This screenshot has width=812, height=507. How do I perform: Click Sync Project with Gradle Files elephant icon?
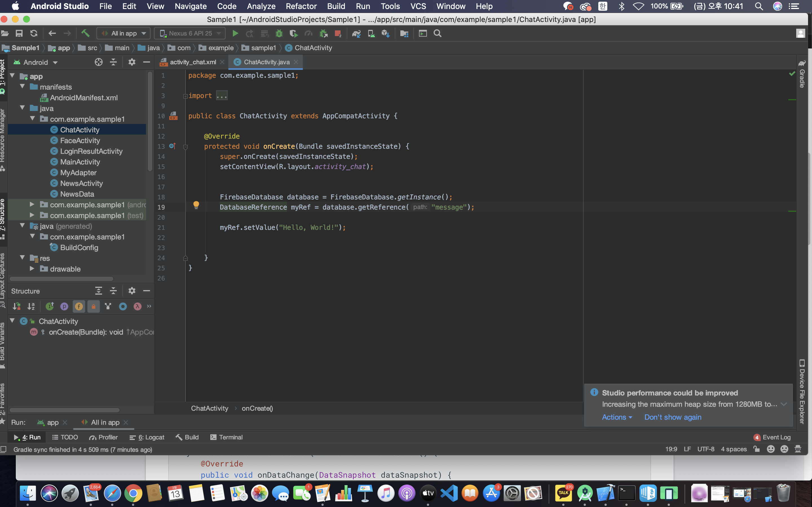coord(356,33)
